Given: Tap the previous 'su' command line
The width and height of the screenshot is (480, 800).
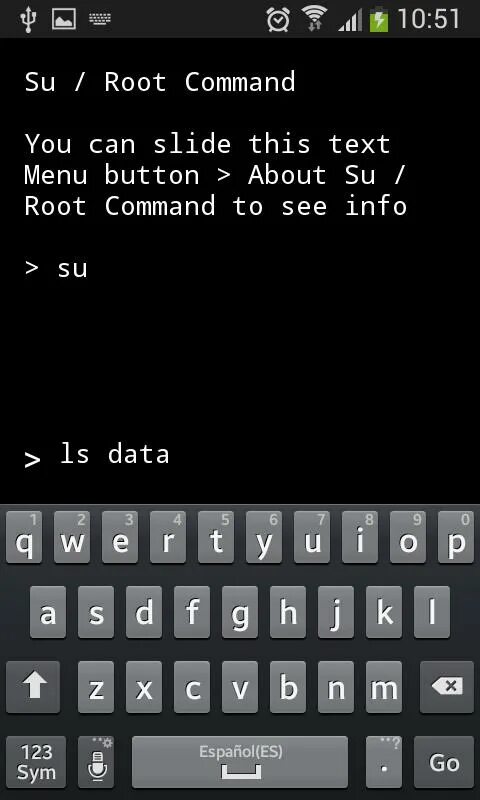Looking at the screenshot, I should click(x=56, y=268).
